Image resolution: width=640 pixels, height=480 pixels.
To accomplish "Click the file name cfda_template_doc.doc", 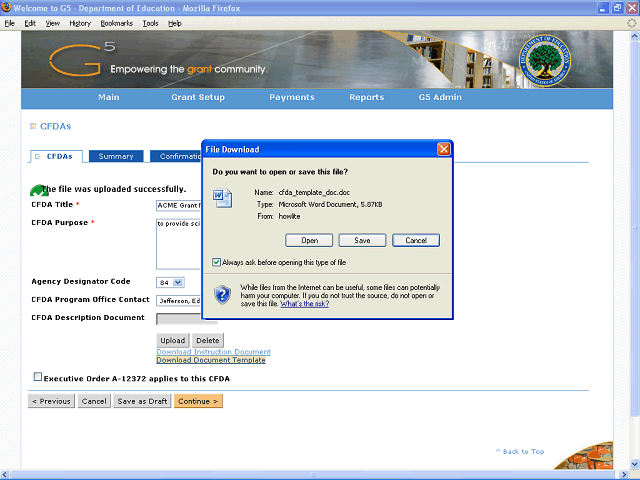I will coord(314,192).
